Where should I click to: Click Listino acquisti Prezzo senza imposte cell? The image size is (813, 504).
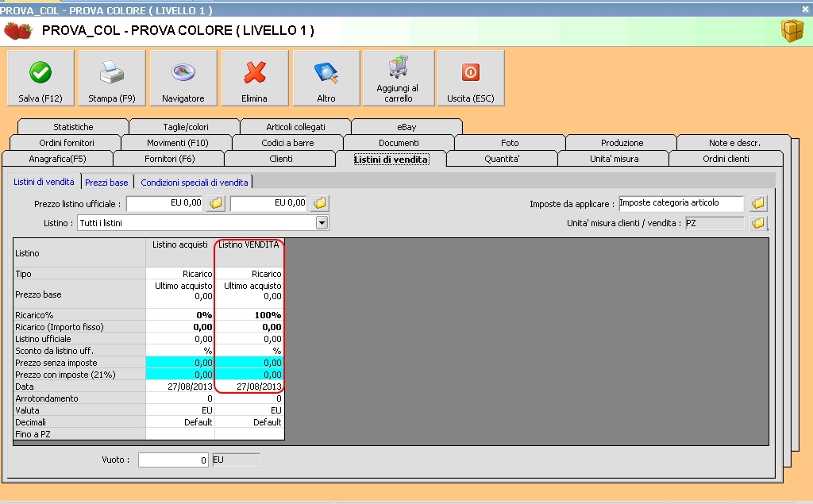click(x=180, y=363)
